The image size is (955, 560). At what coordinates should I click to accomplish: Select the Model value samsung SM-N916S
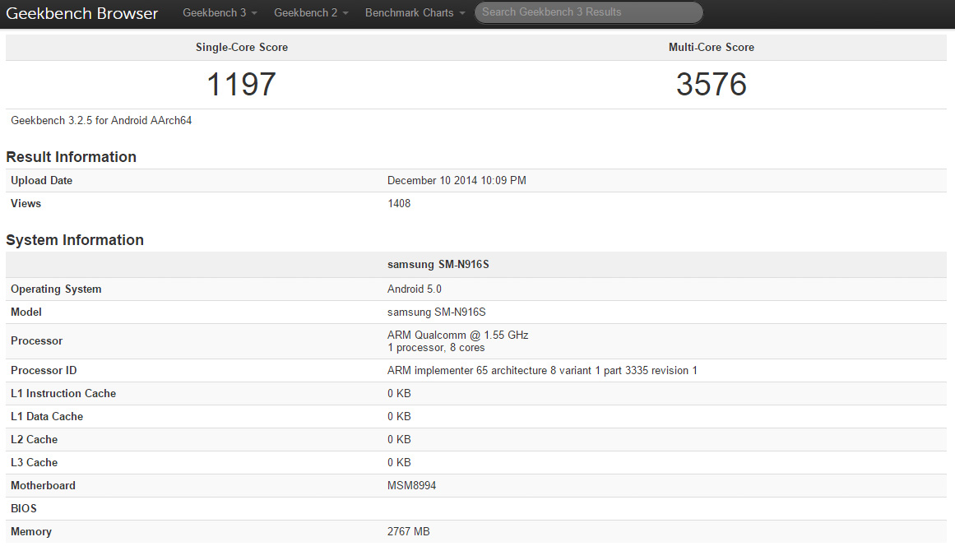(x=437, y=312)
